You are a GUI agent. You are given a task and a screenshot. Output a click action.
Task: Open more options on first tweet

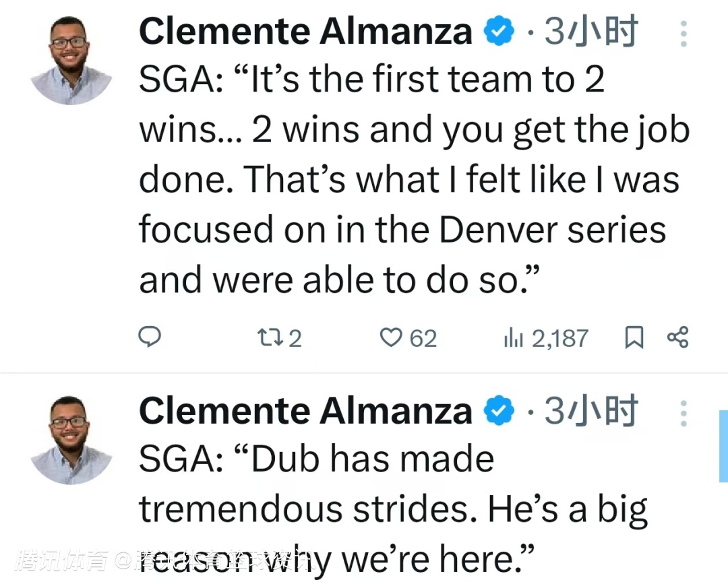click(683, 32)
